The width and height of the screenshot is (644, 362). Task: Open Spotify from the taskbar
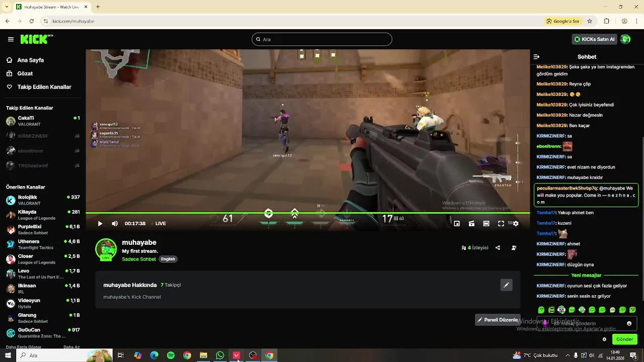[171, 355]
